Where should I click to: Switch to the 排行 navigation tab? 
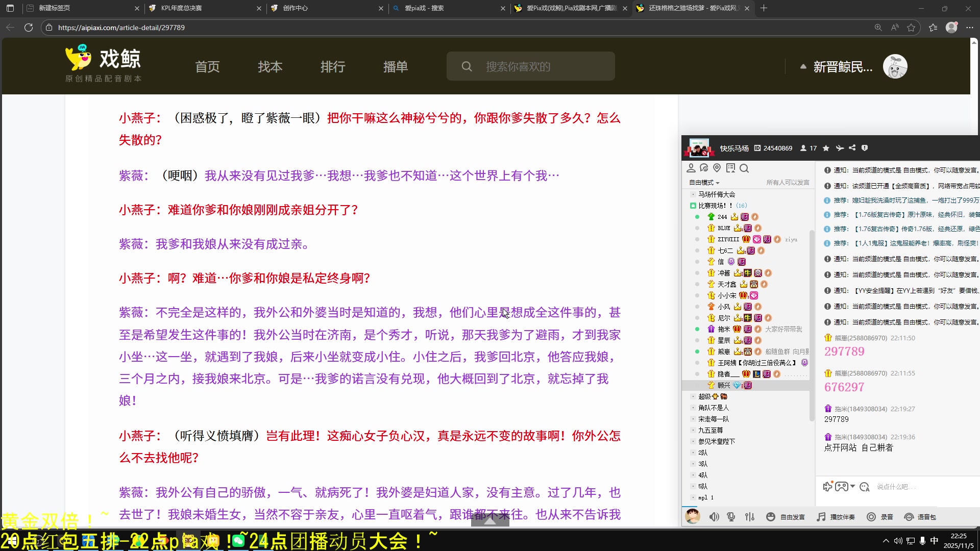click(x=333, y=66)
